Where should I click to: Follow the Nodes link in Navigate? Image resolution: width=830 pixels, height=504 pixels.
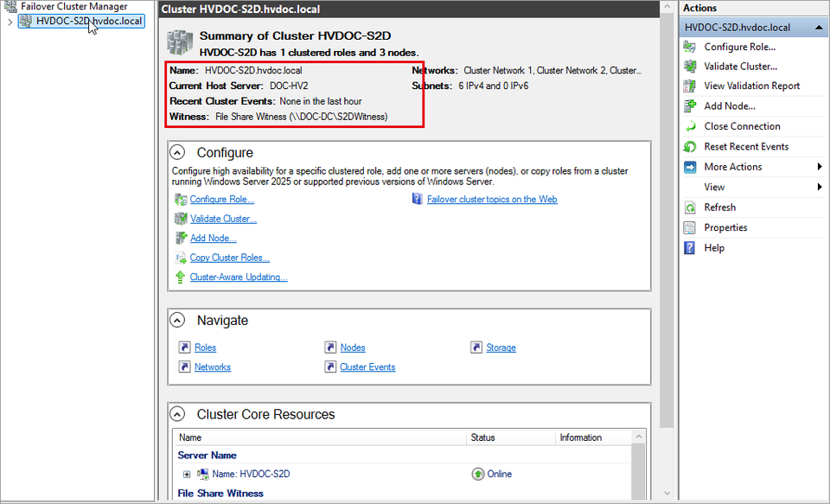[353, 348]
